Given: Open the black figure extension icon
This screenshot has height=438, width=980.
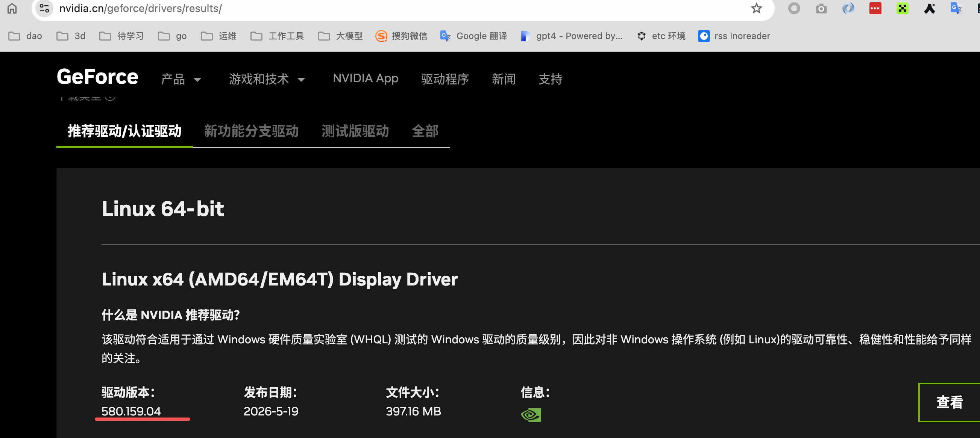Looking at the screenshot, I should [x=929, y=8].
